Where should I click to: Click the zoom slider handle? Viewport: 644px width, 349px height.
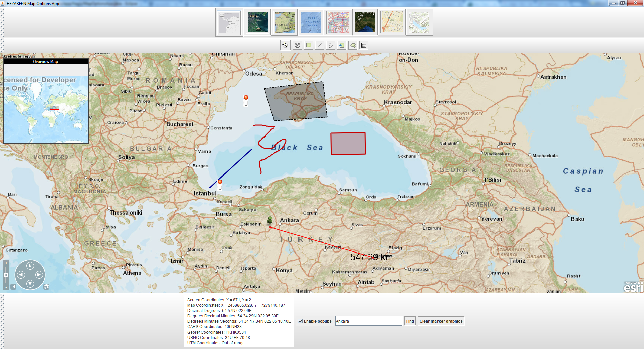6,275
